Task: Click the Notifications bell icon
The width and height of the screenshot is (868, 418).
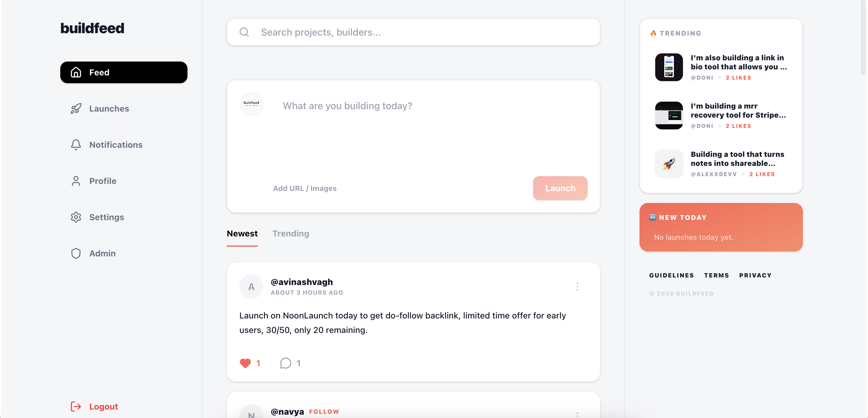Action: tap(75, 145)
